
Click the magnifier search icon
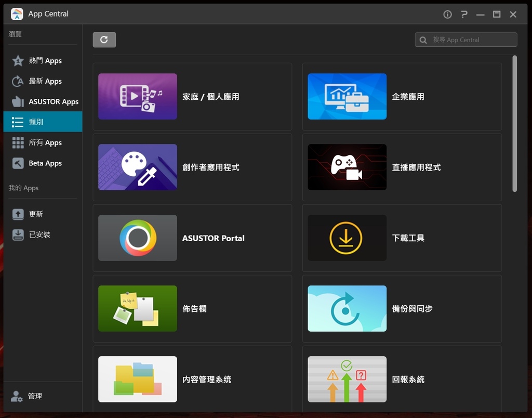(x=423, y=40)
